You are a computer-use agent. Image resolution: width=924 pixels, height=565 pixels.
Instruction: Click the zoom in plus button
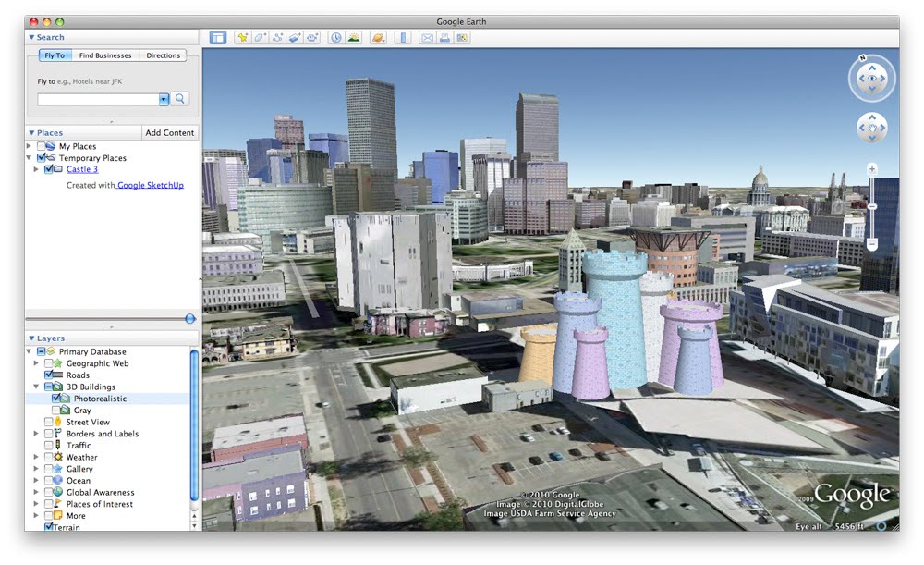[x=872, y=170]
